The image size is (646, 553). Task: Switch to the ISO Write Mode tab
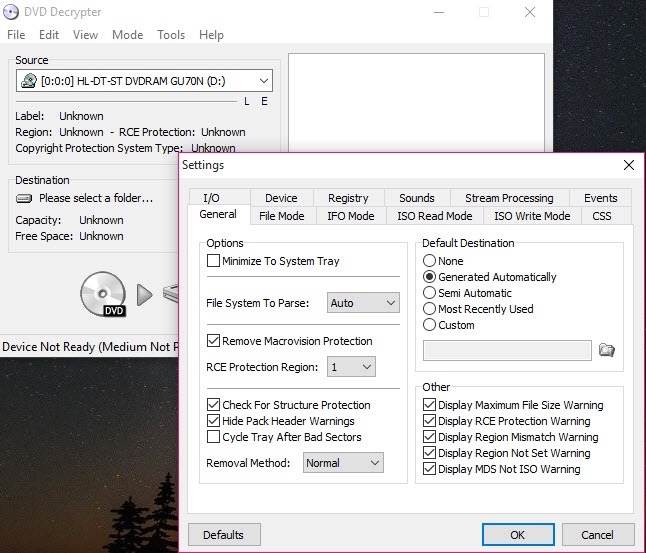[532, 216]
